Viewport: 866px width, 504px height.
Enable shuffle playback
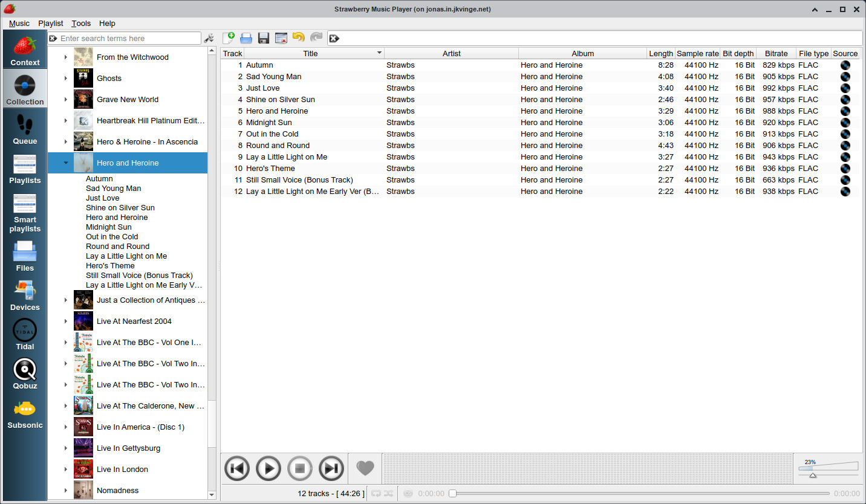[389, 493]
